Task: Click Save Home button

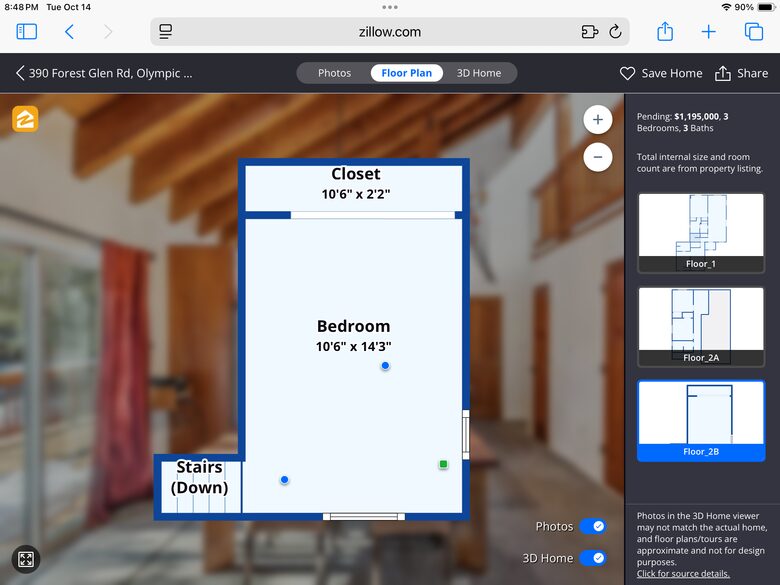Action: (661, 73)
